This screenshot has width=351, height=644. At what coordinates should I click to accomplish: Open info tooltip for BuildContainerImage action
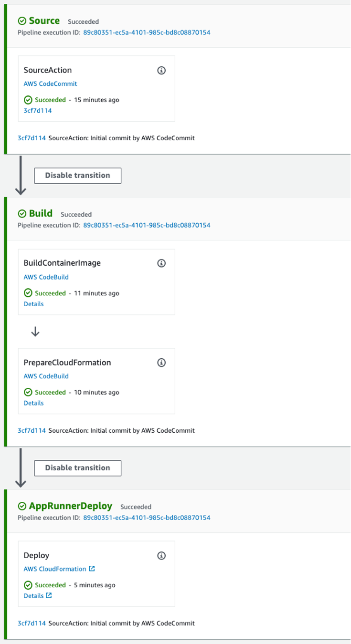click(161, 263)
